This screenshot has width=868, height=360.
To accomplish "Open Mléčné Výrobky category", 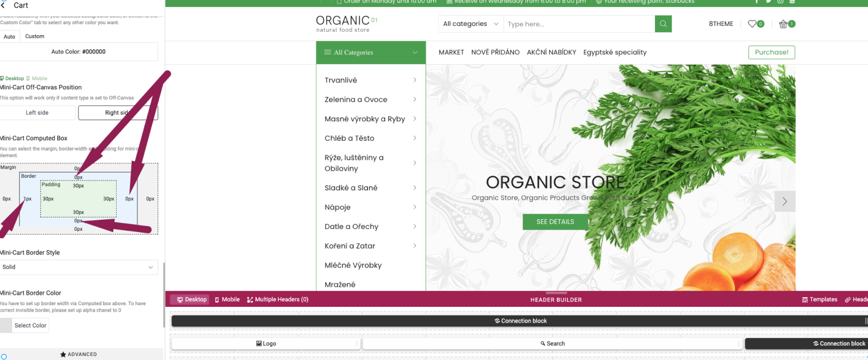I will click(x=353, y=265).
